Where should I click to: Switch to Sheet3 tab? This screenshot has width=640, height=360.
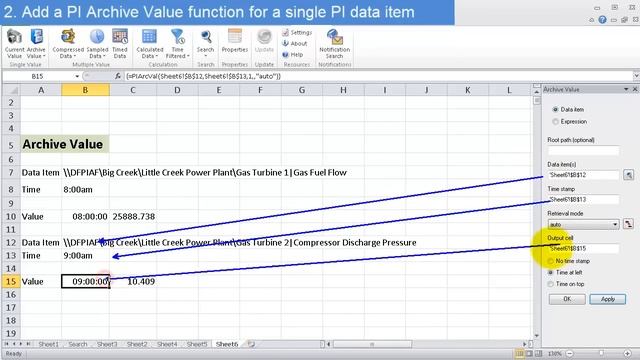click(107, 344)
